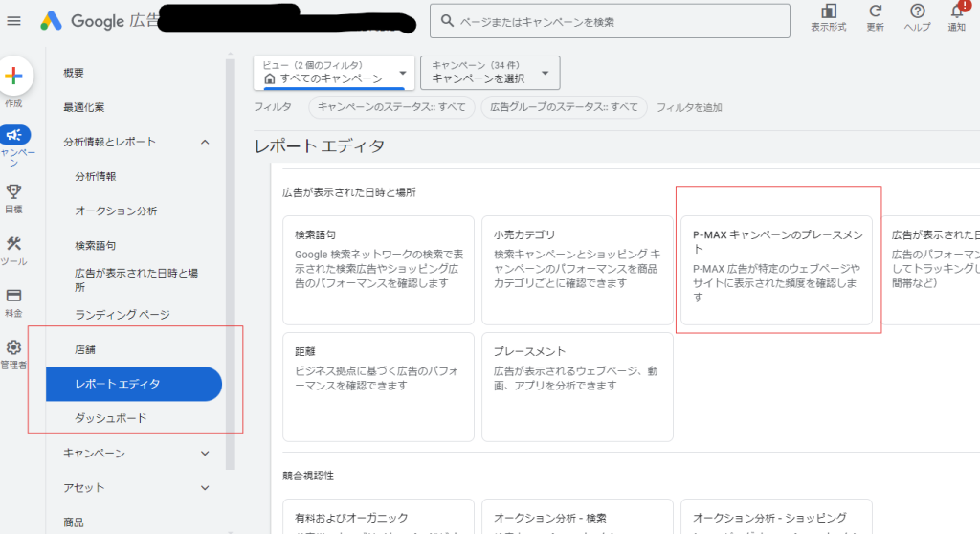Click the 更新 refresh icon
Screen dimensions: 980x534
[x=875, y=11]
